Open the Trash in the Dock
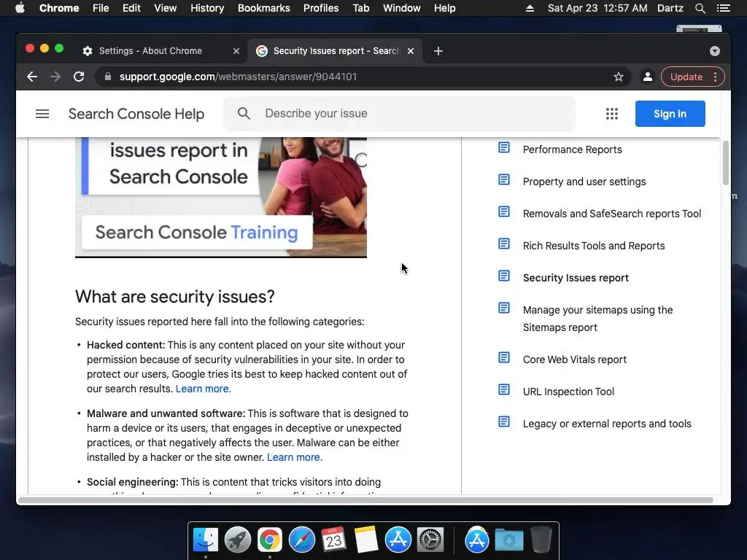Screen dimensions: 747x560 click(x=541, y=540)
